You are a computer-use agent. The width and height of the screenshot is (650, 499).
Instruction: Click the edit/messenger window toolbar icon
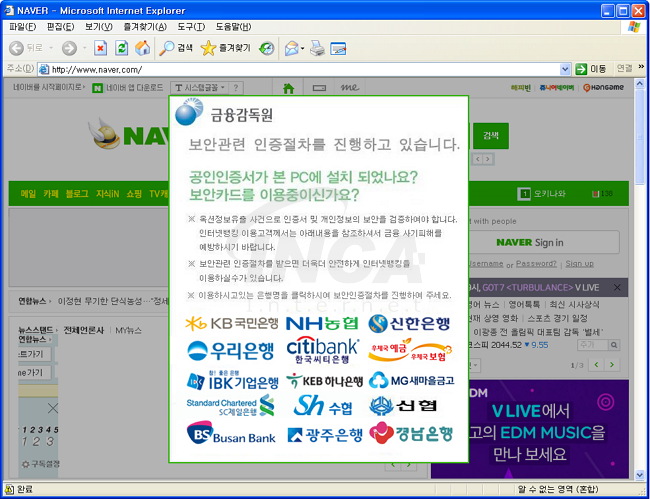coord(338,48)
